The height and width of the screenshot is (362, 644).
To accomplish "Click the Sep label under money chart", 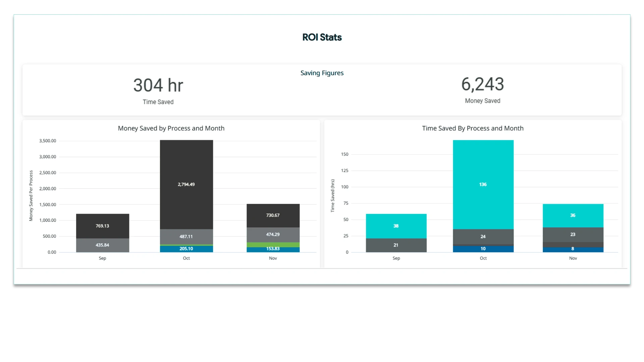I will click(103, 258).
